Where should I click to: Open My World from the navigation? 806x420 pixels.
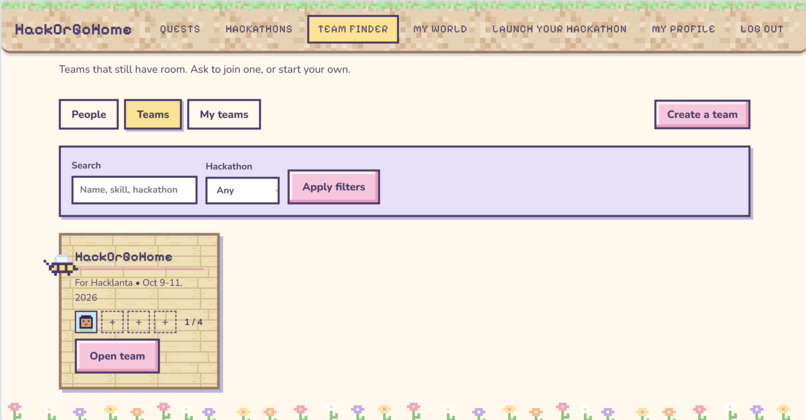tap(440, 29)
